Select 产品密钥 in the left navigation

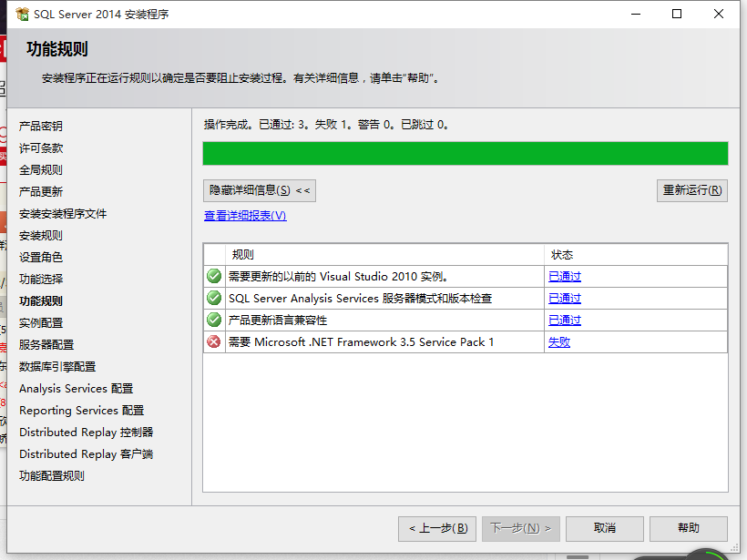(x=39, y=126)
